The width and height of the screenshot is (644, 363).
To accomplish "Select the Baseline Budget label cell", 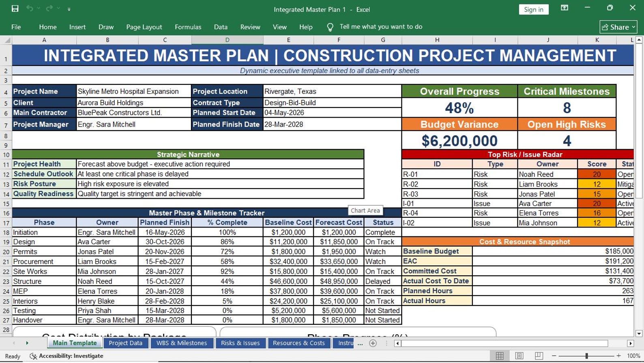I will [x=437, y=251].
